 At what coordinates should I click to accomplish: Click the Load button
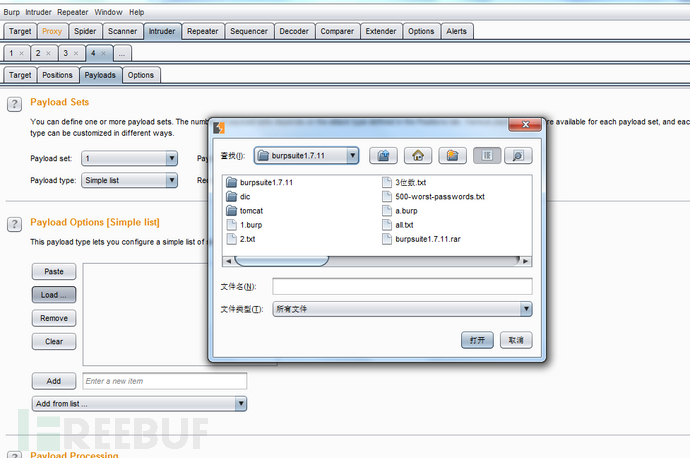coord(54,295)
